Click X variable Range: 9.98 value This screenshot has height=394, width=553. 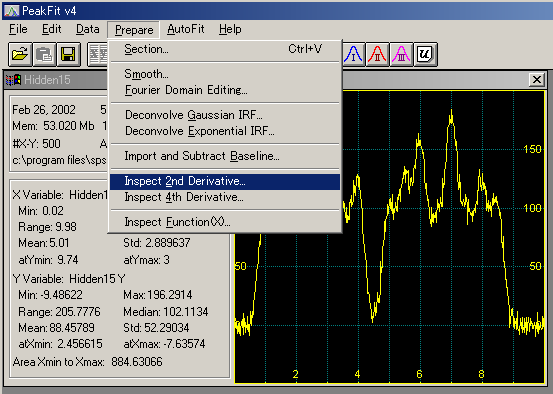tap(47, 227)
